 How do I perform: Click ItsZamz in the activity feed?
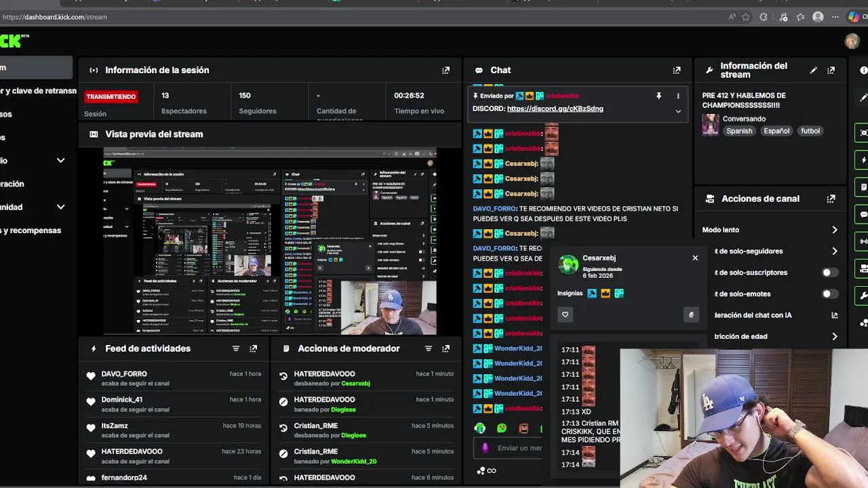[x=115, y=426]
